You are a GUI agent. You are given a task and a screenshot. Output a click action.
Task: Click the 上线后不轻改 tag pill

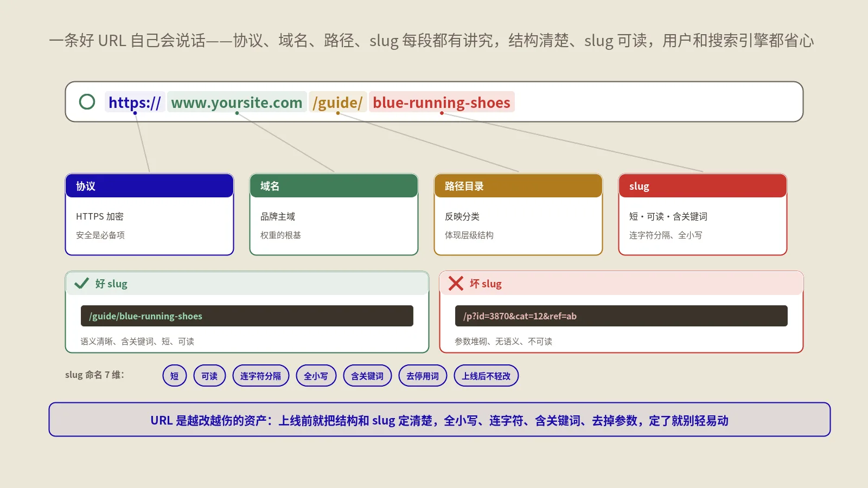coord(486,376)
